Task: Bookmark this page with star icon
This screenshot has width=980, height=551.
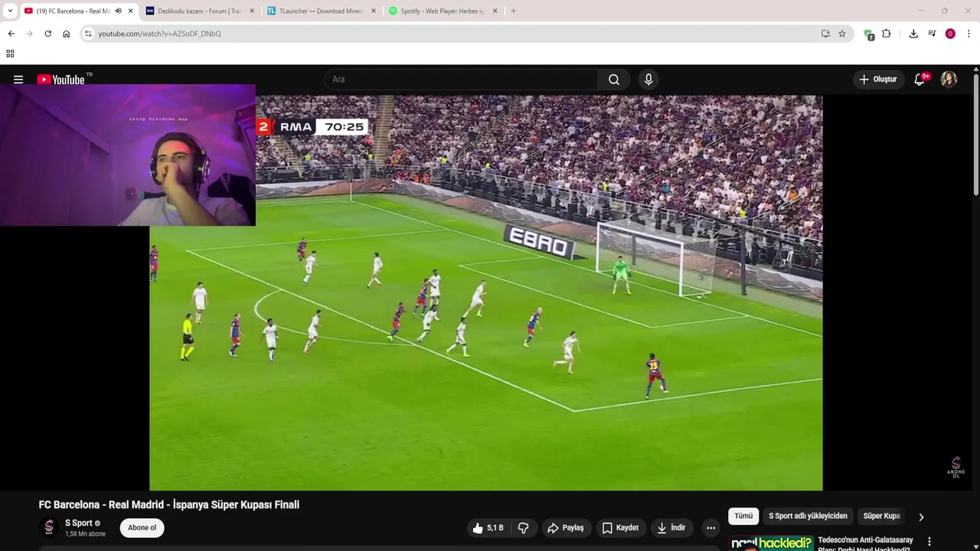Action: tap(842, 34)
